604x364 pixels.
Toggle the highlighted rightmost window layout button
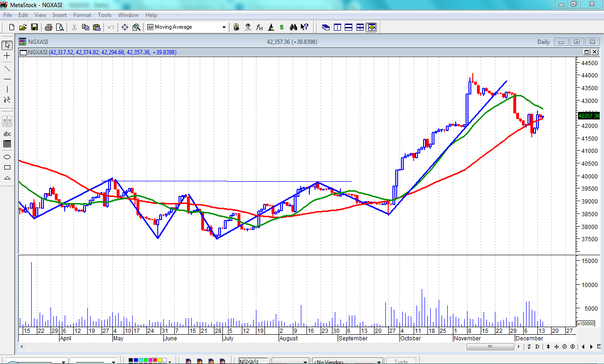(372, 27)
